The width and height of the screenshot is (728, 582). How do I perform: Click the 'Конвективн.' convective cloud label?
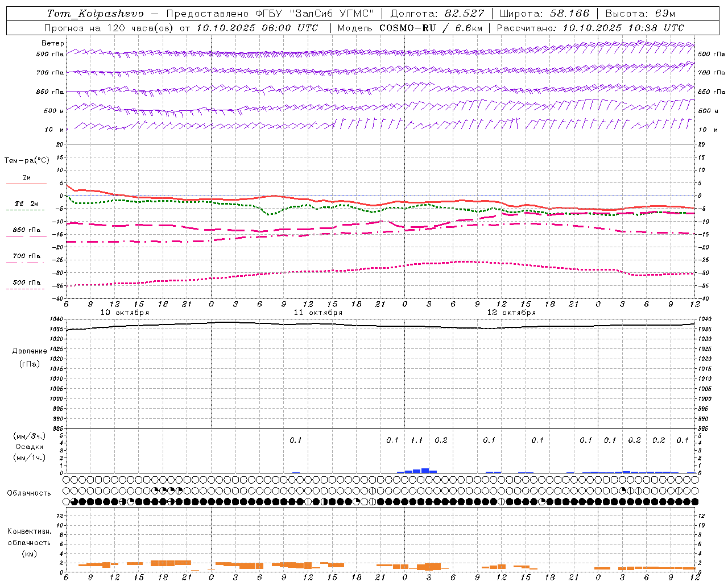click(29, 531)
